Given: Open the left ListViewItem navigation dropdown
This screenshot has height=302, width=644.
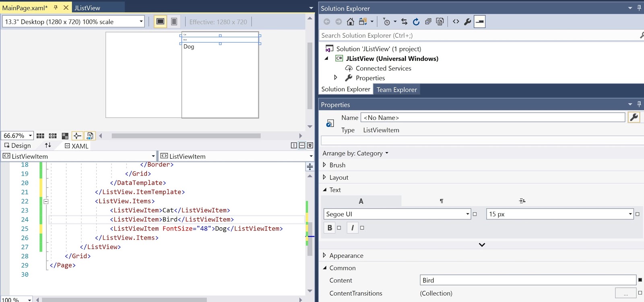Looking at the screenshot, I should pyautogui.click(x=153, y=156).
